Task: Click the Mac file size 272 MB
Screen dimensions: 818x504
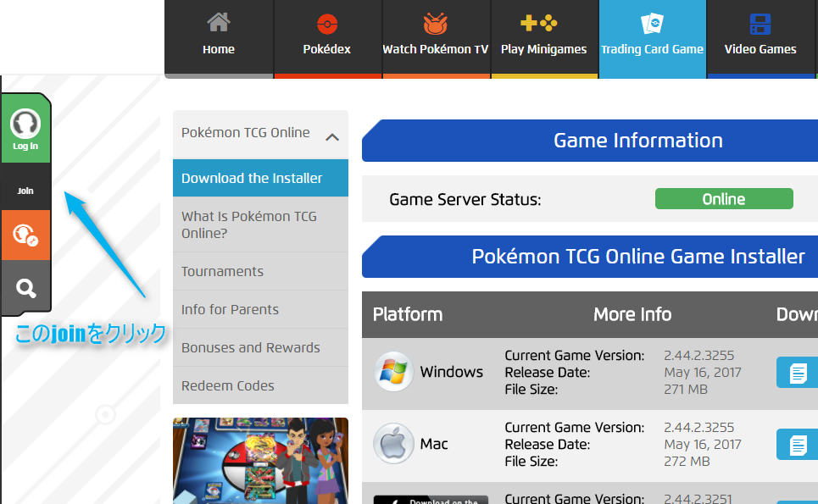Action: pyautogui.click(x=687, y=462)
